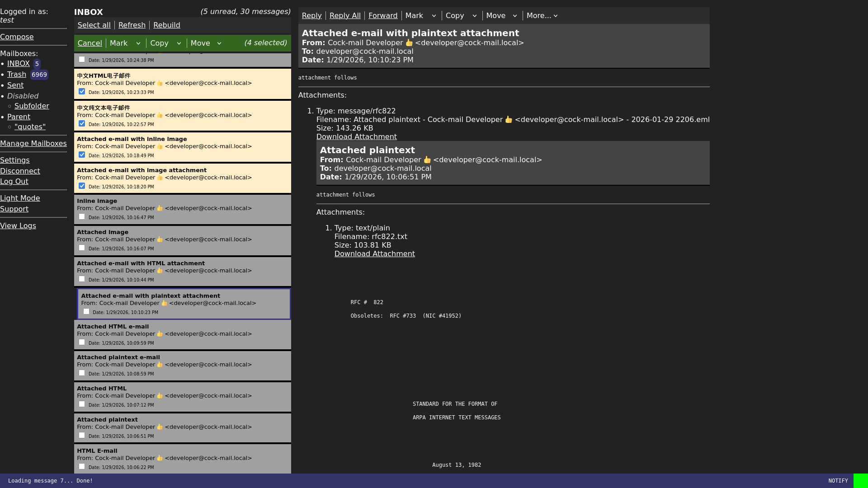Image resolution: width=868 pixels, height=488 pixels.
Task: Check the Inline image message checkbox
Action: click(82, 216)
